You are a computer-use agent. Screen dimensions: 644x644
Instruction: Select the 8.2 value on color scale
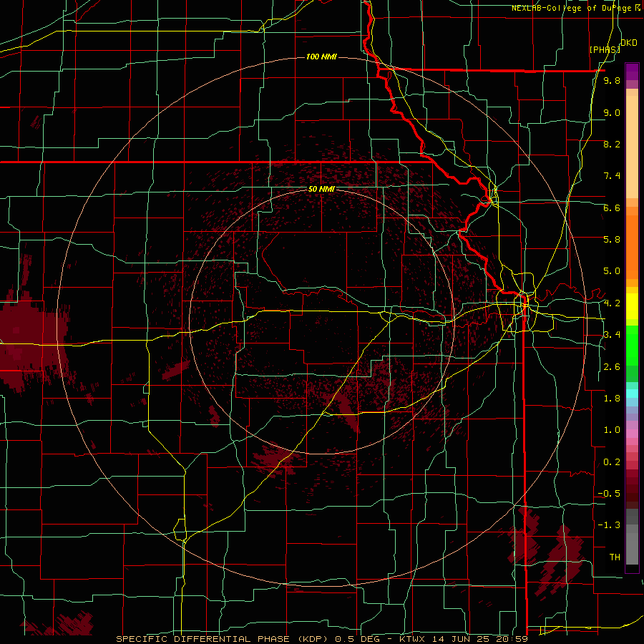pos(612,144)
